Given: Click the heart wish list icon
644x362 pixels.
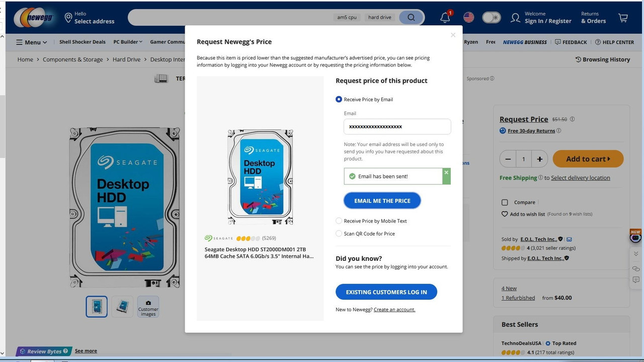Looking at the screenshot, I should 505,214.
